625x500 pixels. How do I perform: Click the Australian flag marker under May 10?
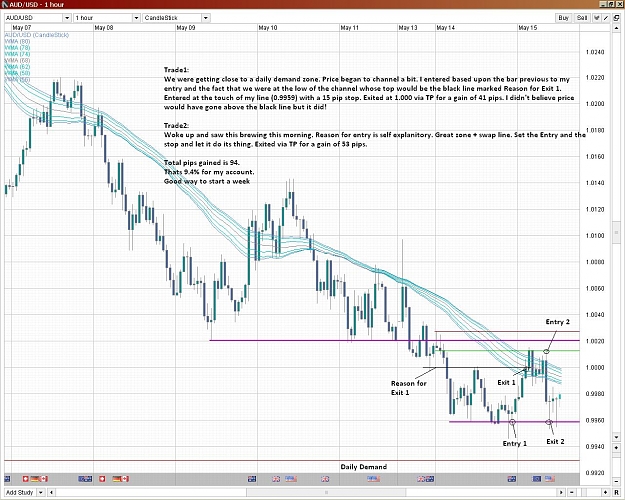(x=252, y=478)
